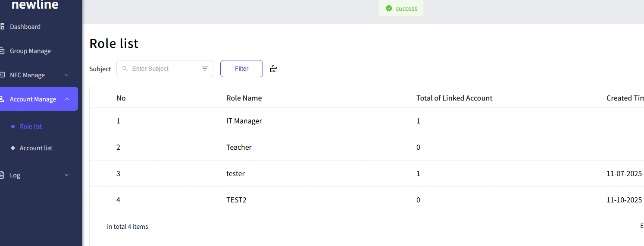Click the Dashboard icon in the sidebar
Screen dimensions: 644x246
tap(2, 27)
